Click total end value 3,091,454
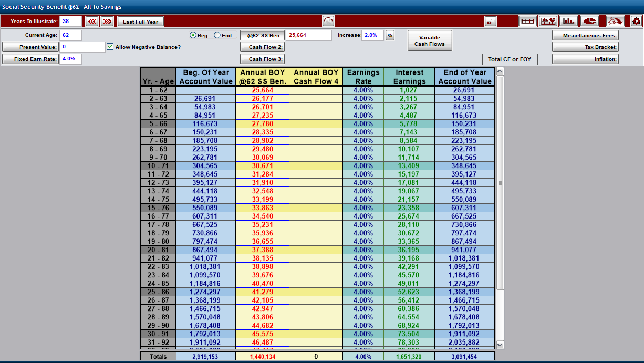This screenshot has width=644, height=363. [x=465, y=357]
